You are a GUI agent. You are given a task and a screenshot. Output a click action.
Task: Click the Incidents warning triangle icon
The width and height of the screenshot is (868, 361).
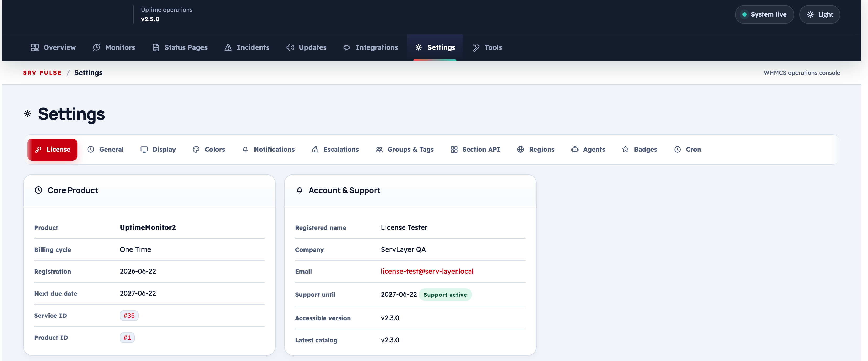228,47
